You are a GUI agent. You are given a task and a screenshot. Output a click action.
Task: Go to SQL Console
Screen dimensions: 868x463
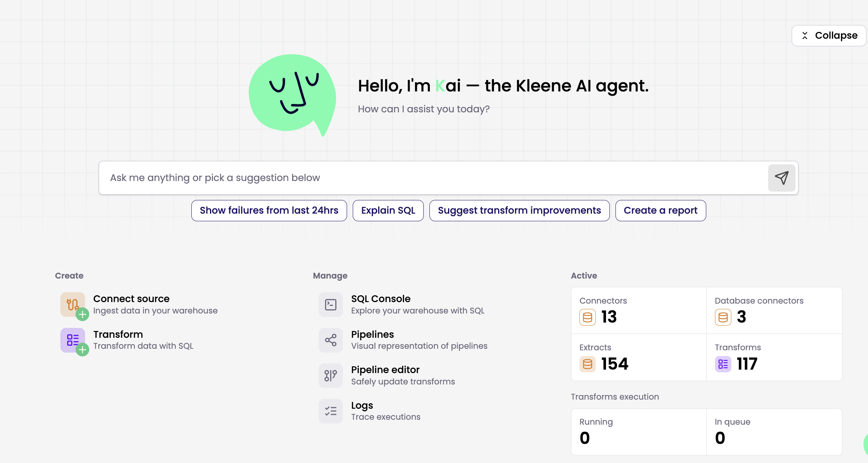pyautogui.click(x=381, y=299)
